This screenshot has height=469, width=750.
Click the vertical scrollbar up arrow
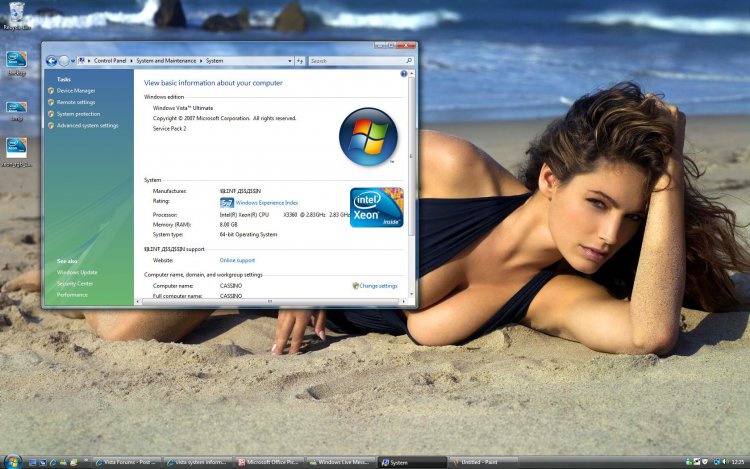point(411,73)
